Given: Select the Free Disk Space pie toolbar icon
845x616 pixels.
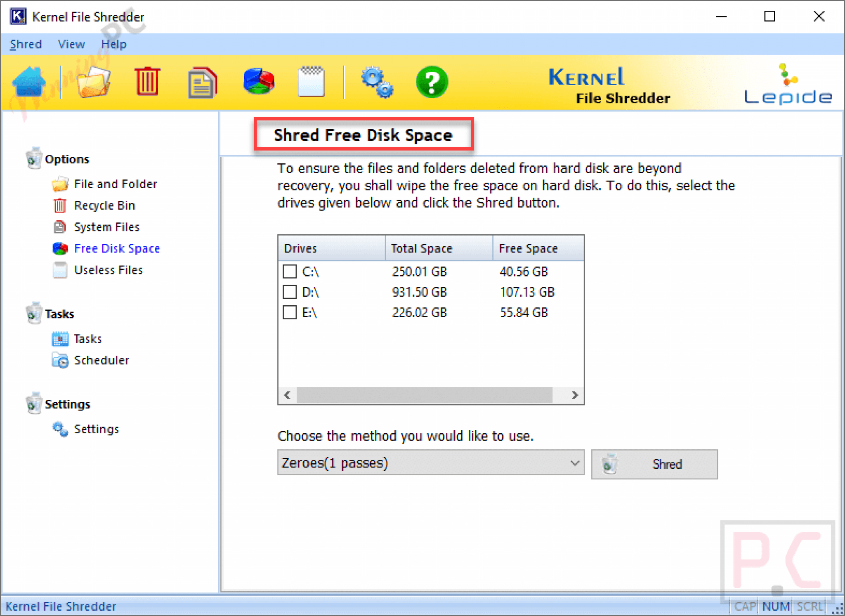Looking at the screenshot, I should [259, 82].
